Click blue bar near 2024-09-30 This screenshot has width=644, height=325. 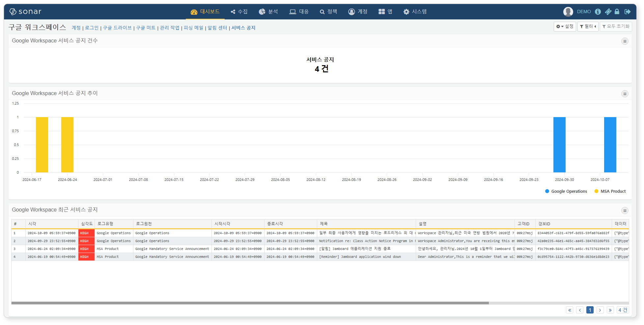(559, 145)
